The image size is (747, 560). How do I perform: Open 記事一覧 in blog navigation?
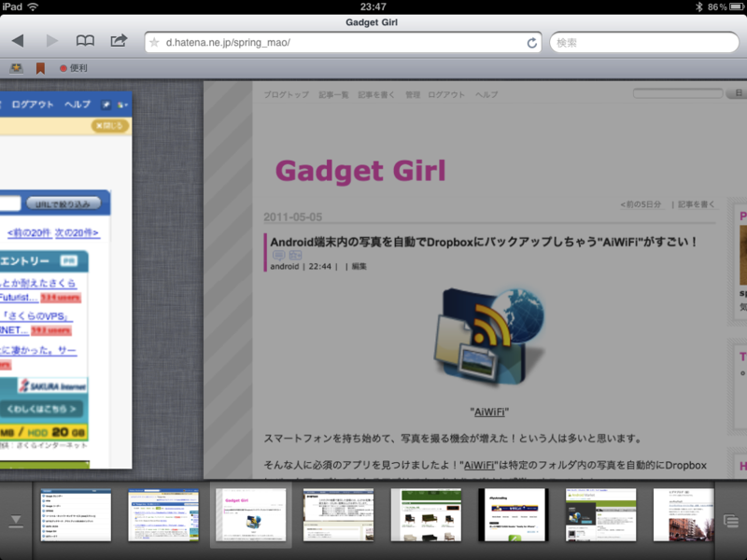tap(333, 95)
